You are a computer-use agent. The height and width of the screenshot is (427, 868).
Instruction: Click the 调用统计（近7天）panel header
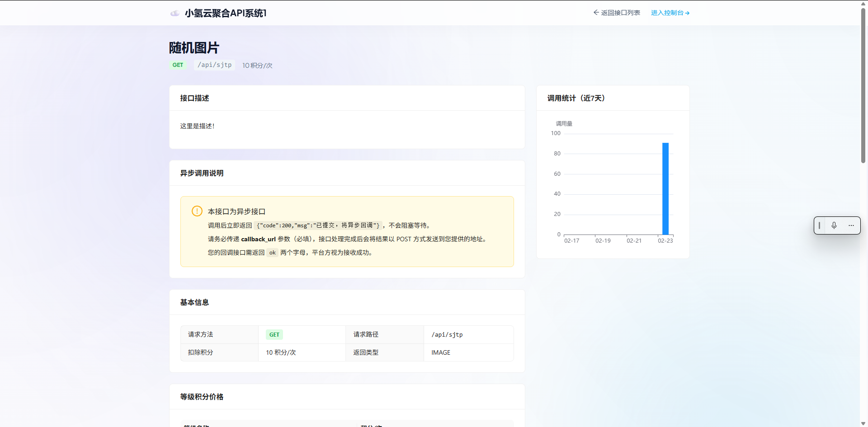pos(575,98)
